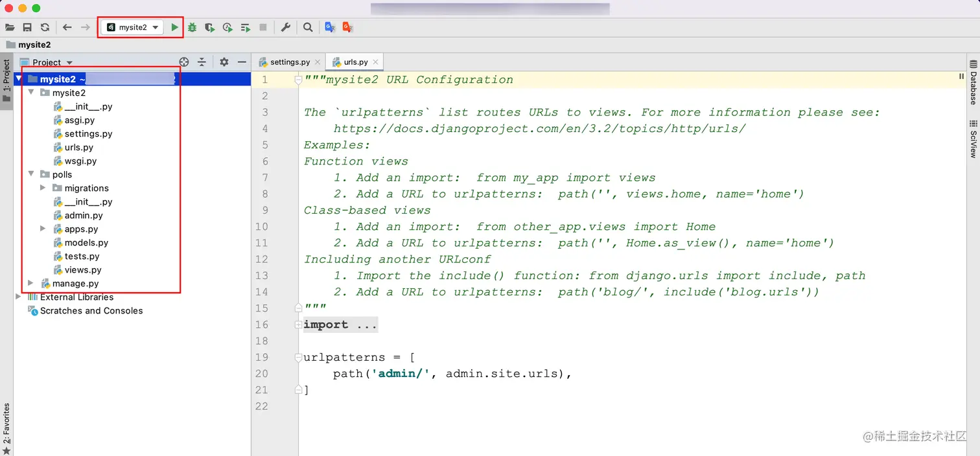Open Search Everywhere magnifier icon
980x456 pixels.
(308, 27)
